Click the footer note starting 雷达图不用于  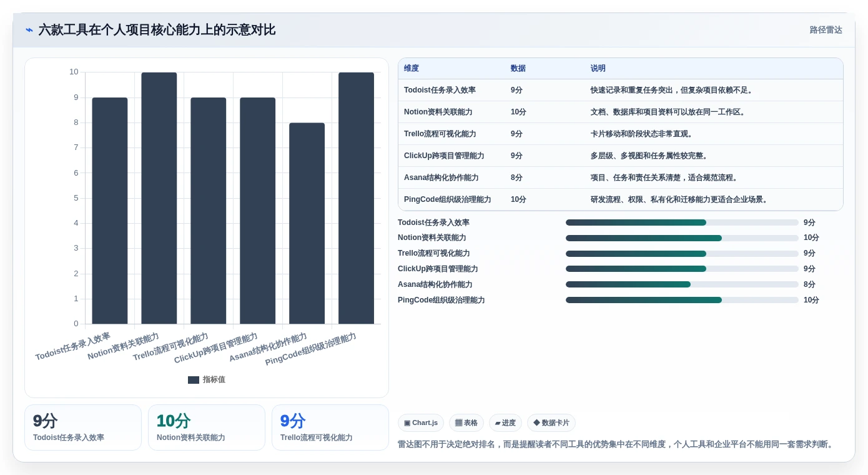[x=617, y=444]
